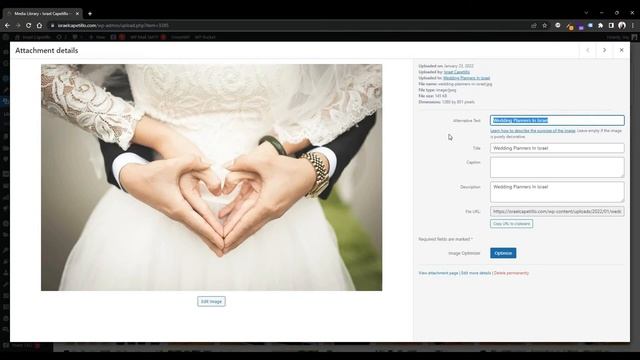Focus the Alternative Text field
The image size is (640, 360).
click(557, 120)
